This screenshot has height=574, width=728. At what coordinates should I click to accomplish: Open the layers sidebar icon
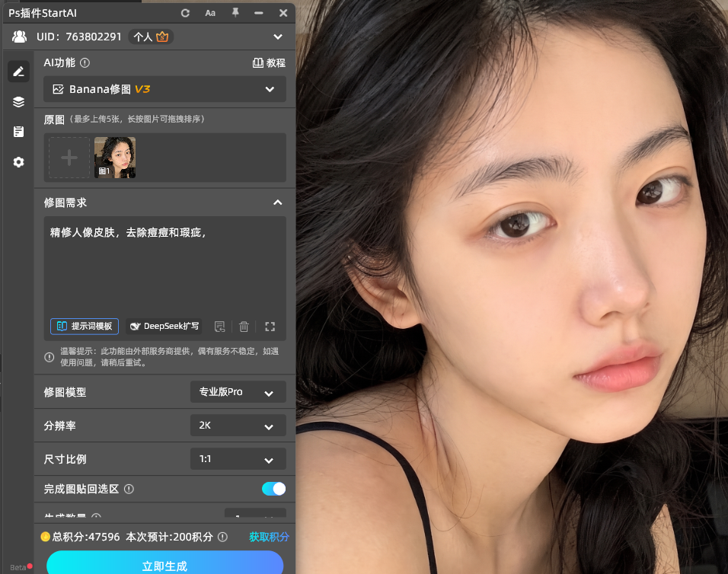pos(18,101)
